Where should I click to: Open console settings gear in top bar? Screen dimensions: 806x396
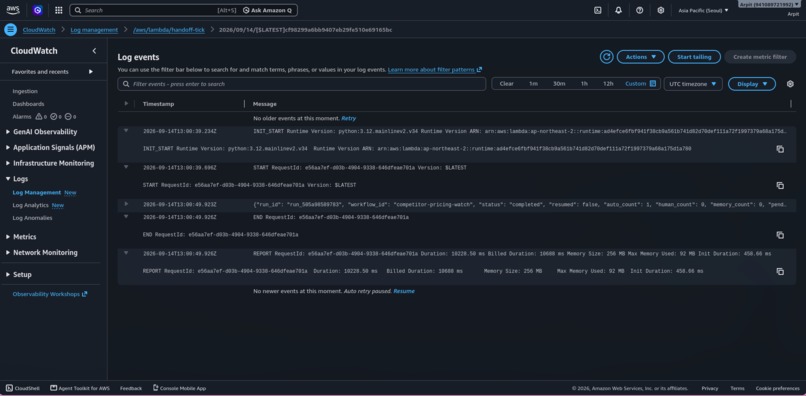(661, 10)
